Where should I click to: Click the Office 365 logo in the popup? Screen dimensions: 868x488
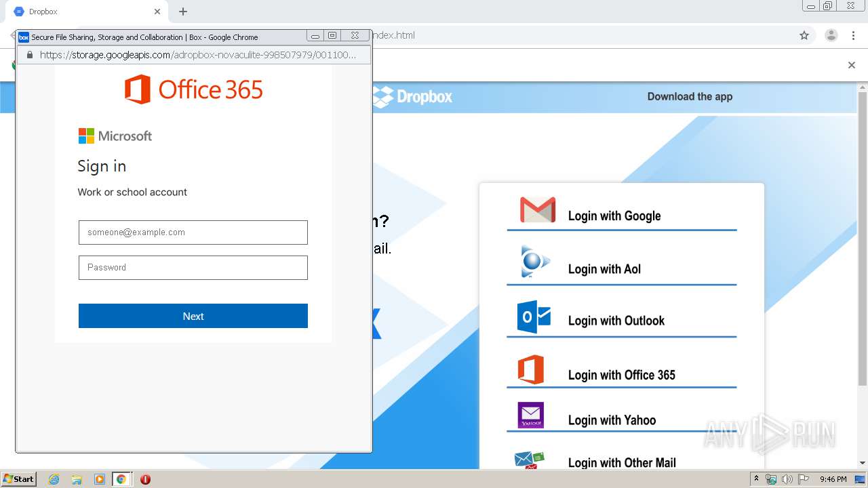point(193,89)
